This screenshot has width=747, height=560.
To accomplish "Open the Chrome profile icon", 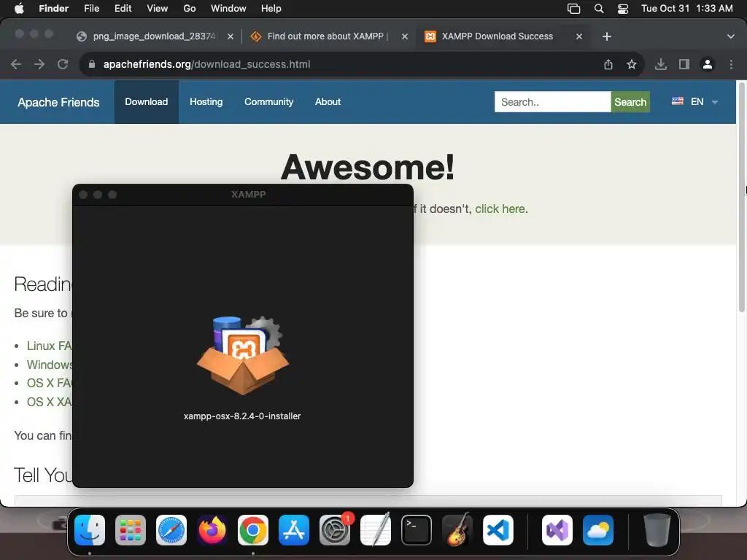I will coord(708,64).
